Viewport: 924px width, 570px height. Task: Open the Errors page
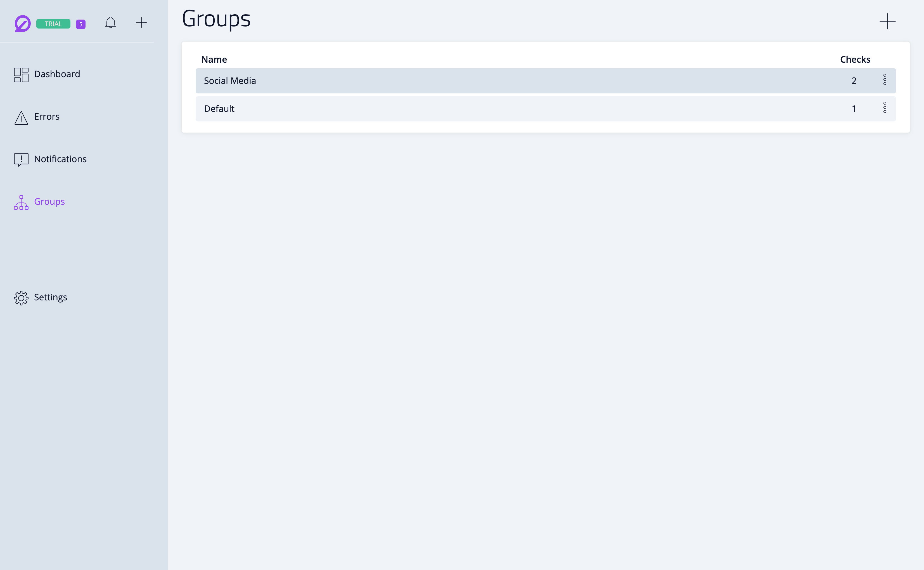pos(47,116)
